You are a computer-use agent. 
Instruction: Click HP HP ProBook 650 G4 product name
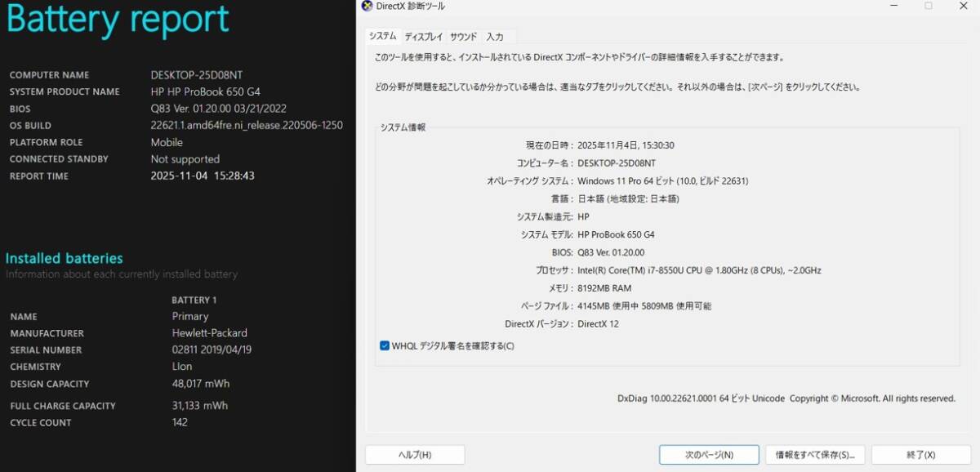[206, 91]
